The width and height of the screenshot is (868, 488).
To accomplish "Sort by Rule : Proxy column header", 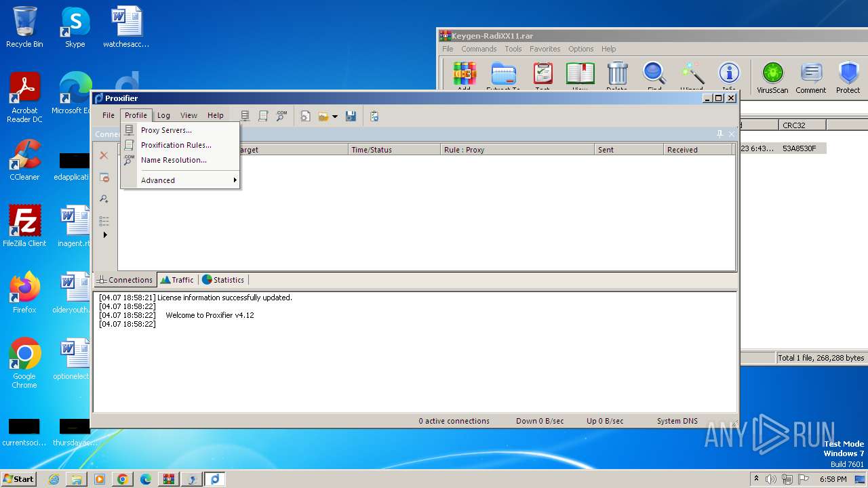I will coord(517,150).
